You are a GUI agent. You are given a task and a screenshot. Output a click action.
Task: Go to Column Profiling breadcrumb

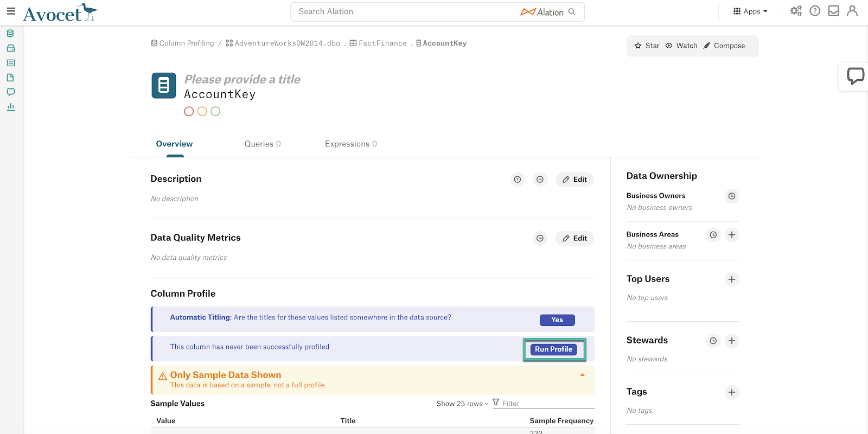[x=183, y=43]
